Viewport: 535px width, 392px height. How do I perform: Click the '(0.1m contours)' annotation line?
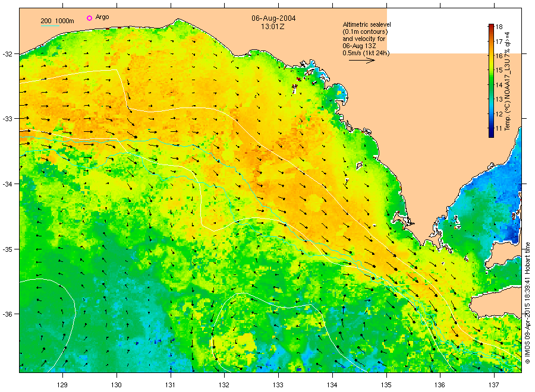point(365,31)
